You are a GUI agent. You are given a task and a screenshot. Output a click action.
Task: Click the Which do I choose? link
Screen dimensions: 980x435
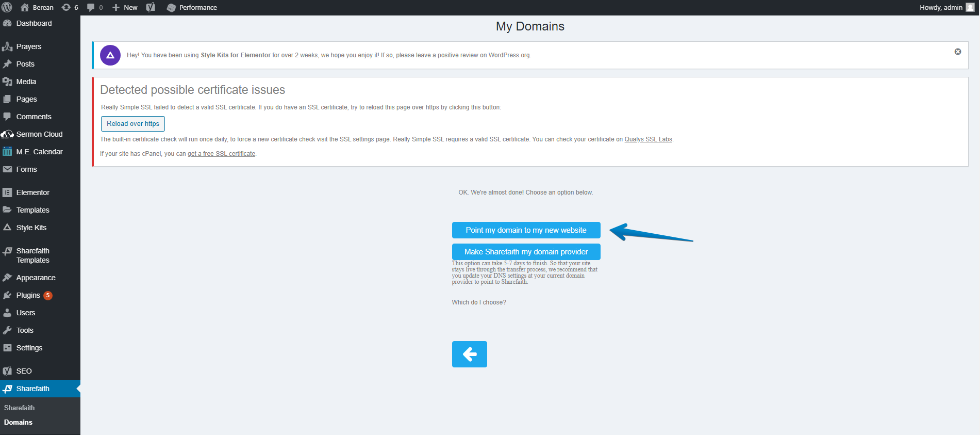[x=479, y=302]
